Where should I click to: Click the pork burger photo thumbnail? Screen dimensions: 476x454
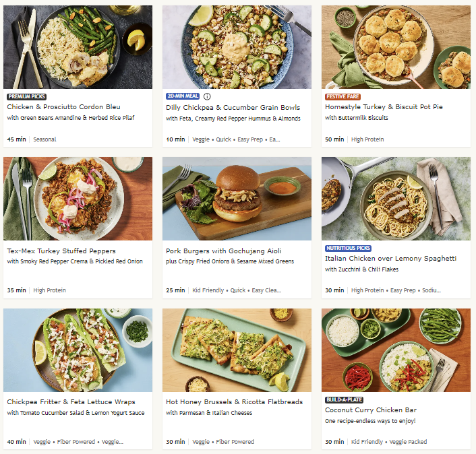click(237, 199)
